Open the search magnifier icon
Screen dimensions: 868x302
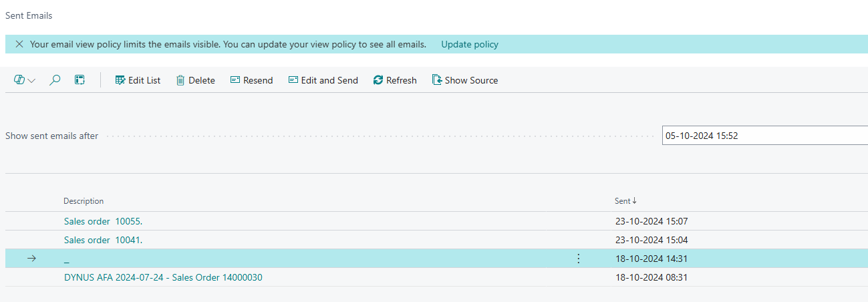(x=55, y=80)
